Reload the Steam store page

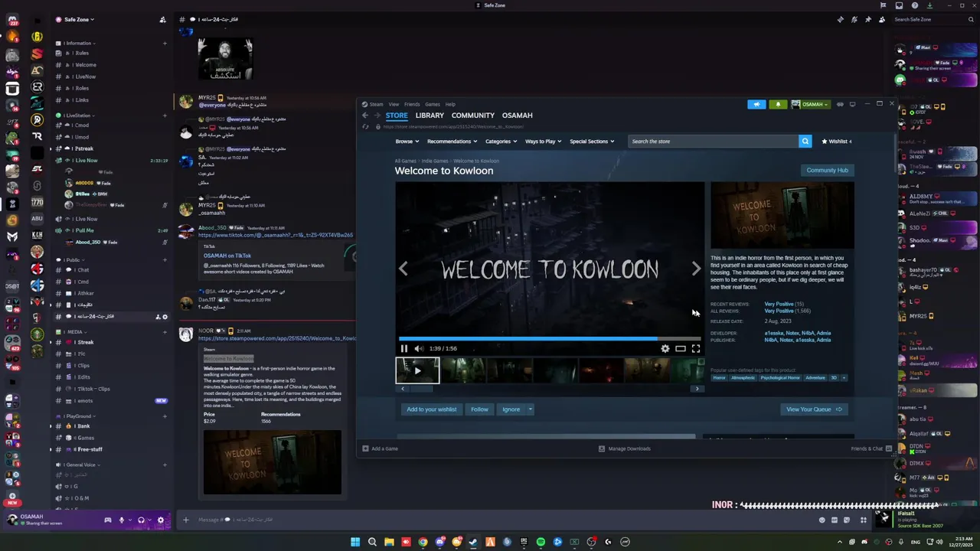click(365, 127)
